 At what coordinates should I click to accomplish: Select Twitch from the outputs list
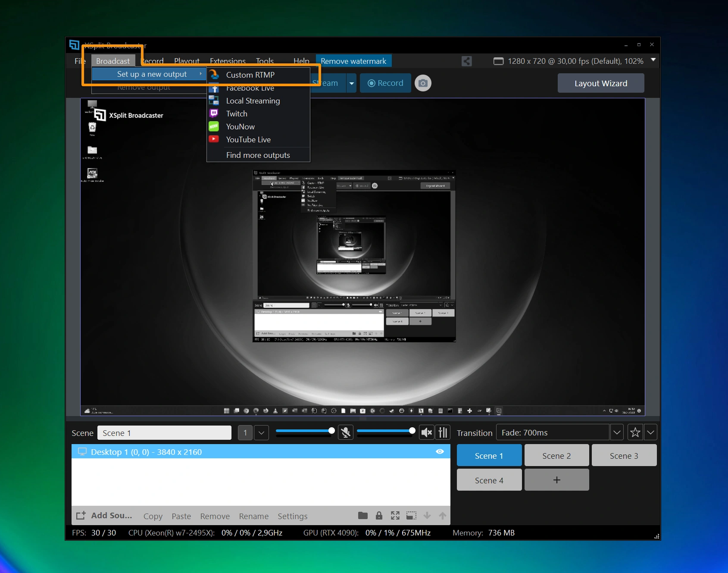(x=237, y=113)
